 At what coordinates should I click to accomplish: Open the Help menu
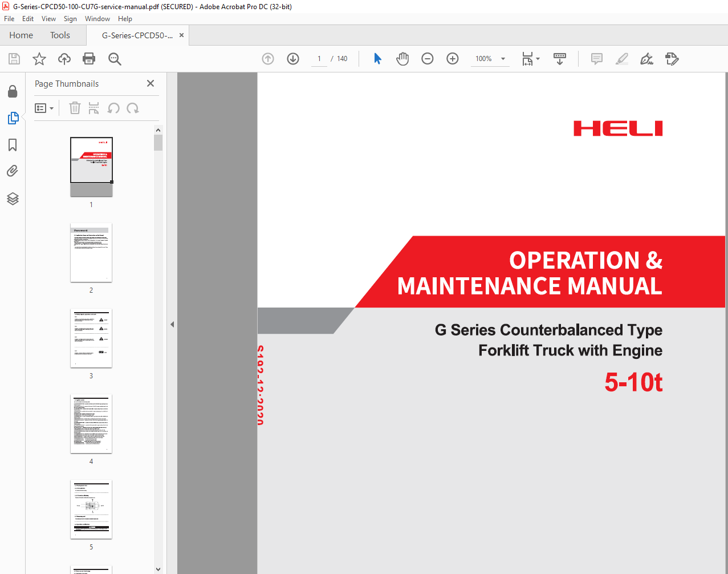125,19
